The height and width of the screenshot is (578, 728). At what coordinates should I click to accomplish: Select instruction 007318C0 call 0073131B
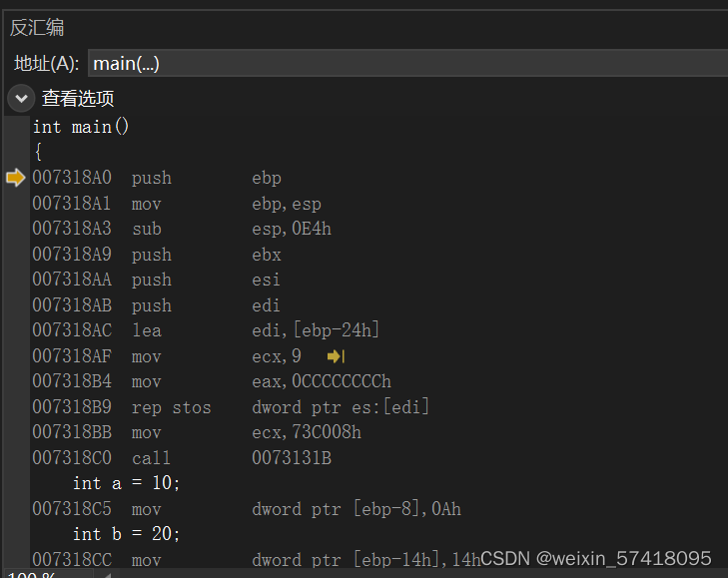click(182, 458)
